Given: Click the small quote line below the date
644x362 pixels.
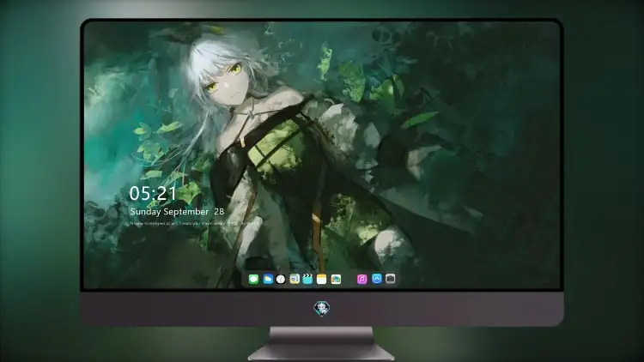Looking at the screenshot, I should pyautogui.click(x=194, y=224).
